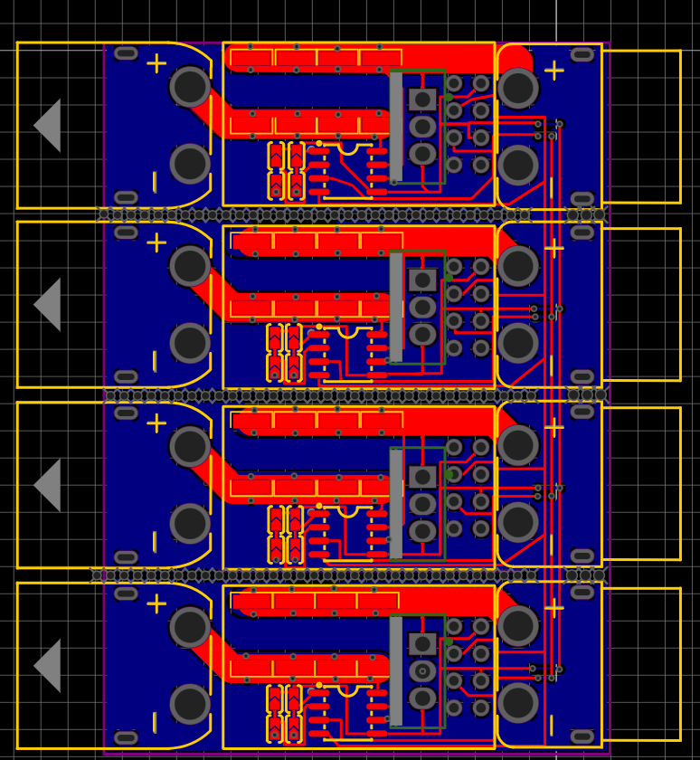This screenshot has width=700, height=760.
Task: Select the left plus mark on the bottom board
Action: click(x=156, y=603)
